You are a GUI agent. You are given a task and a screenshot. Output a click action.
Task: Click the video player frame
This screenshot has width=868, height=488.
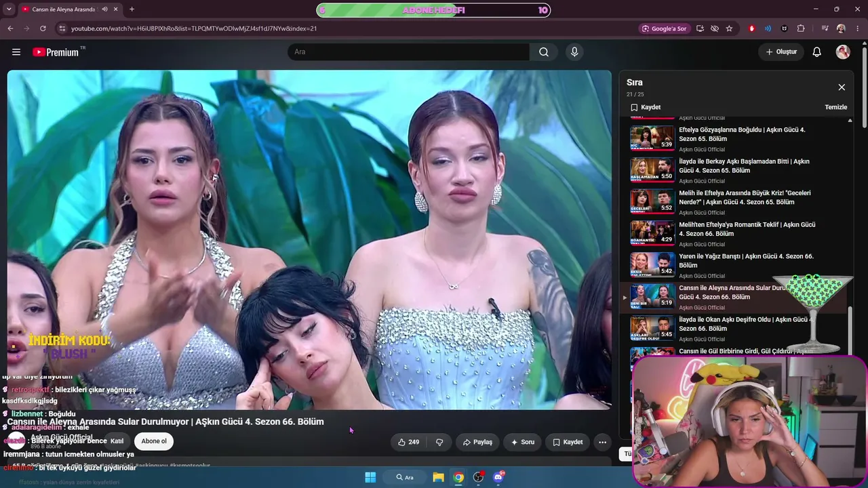pyautogui.click(x=309, y=240)
